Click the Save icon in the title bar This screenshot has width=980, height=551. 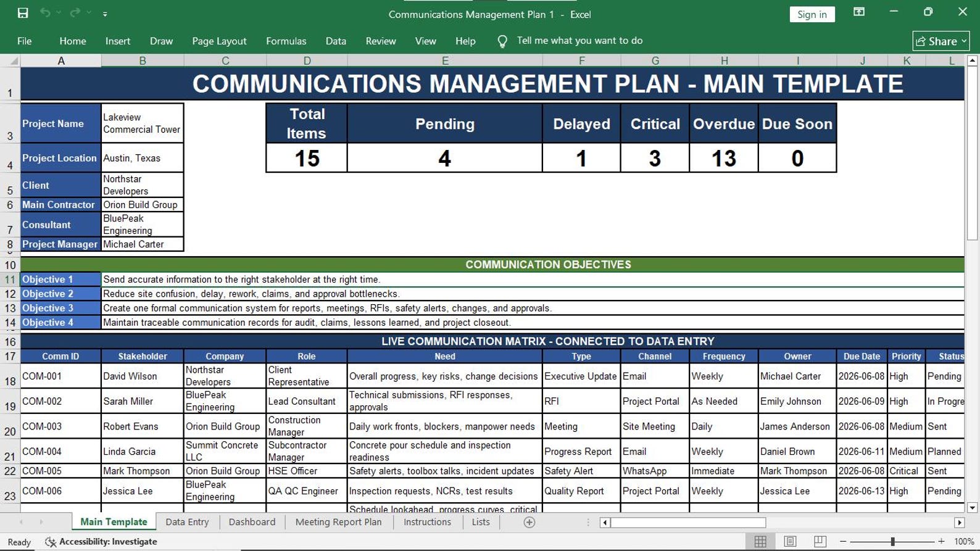pos(23,13)
